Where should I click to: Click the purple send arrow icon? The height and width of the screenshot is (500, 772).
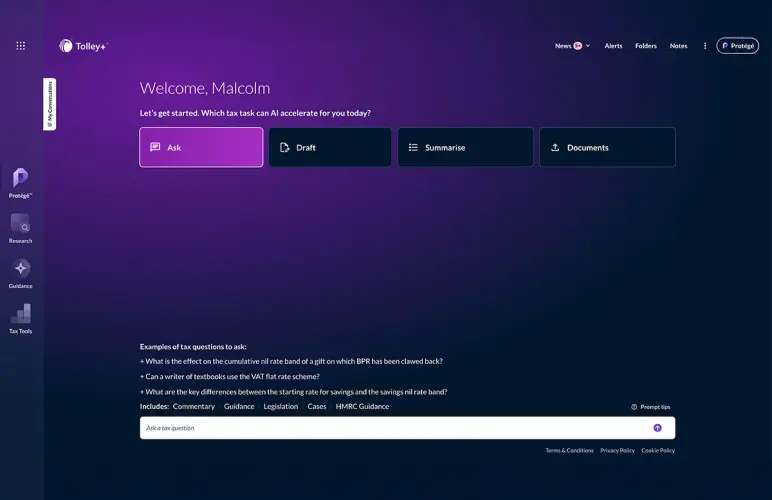[x=657, y=428]
